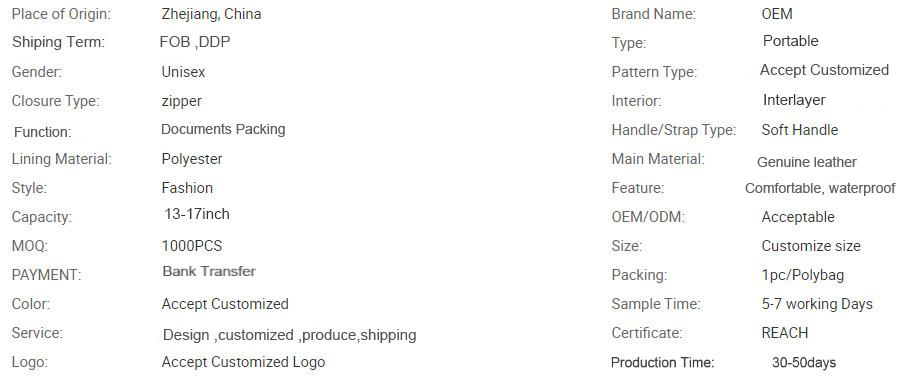Click the 'Accept Customized Logo' text
The image size is (904, 380).
(x=243, y=362)
